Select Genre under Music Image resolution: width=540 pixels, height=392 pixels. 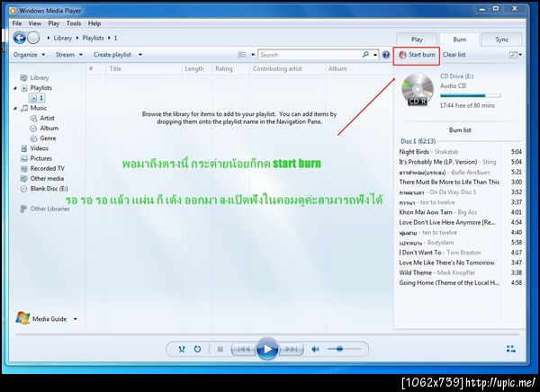coord(43,138)
